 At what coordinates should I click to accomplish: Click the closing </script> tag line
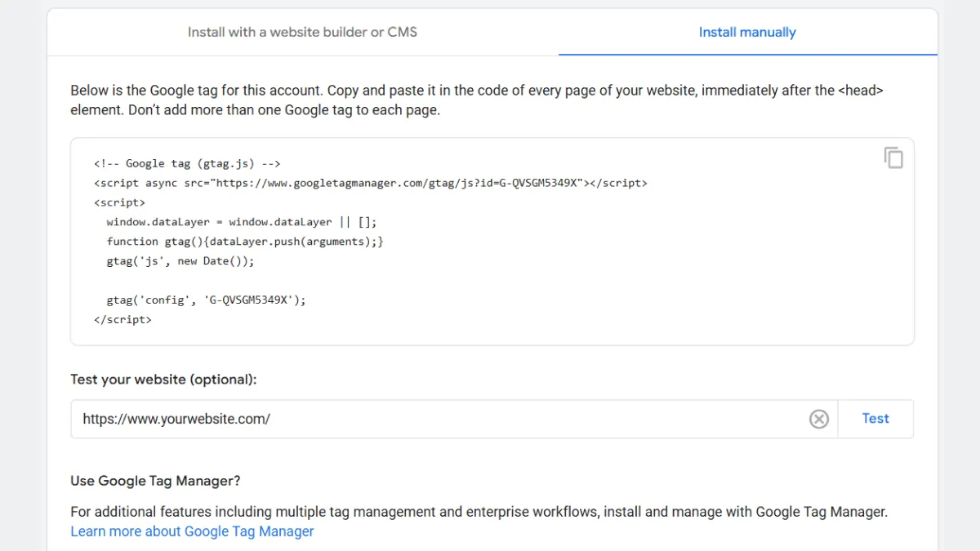click(x=122, y=320)
